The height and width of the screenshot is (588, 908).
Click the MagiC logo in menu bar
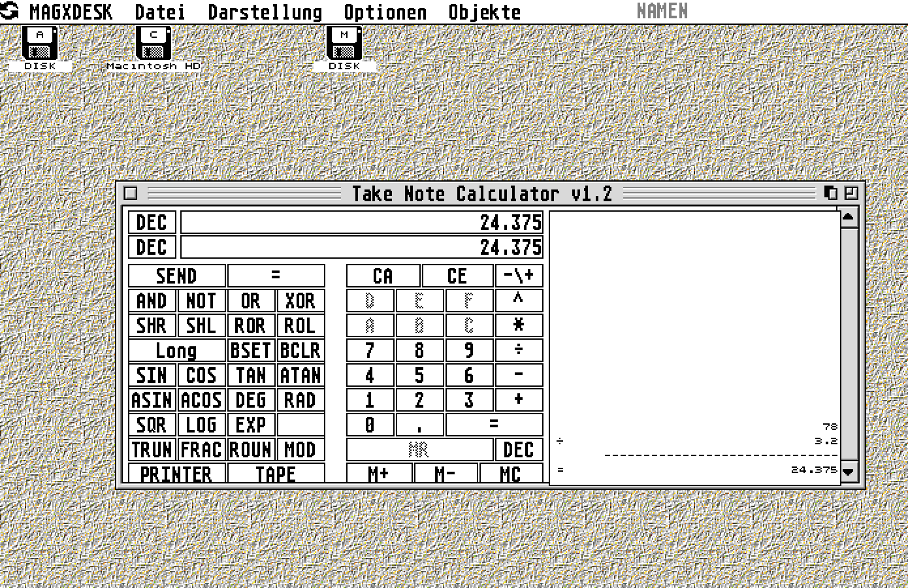point(10,11)
